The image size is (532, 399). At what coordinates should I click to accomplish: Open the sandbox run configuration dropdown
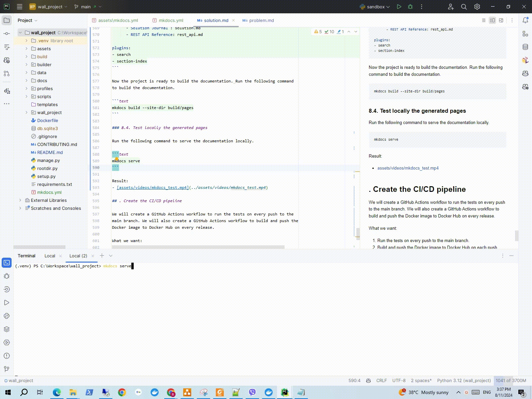(375, 7)
